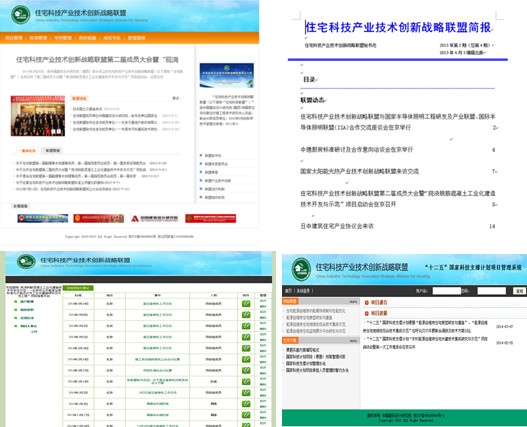Click the orange 项目课题 panel header
This screenshot has height=427, width=527.
point(290,301)
